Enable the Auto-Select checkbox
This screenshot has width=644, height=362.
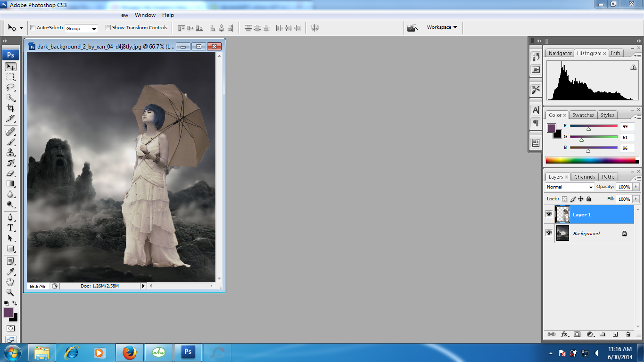coord(33,27)
